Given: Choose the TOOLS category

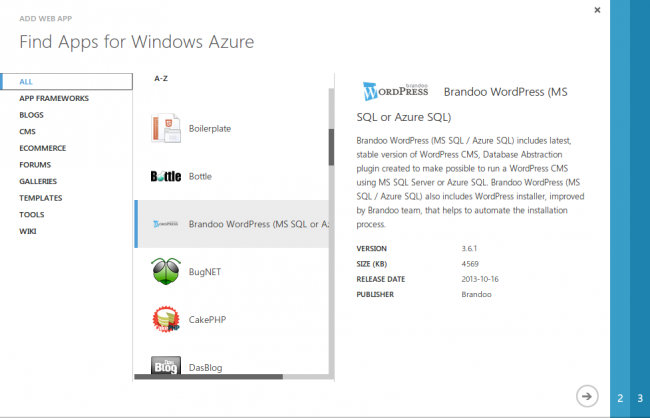Looking at the screenshot, I should click(x=32, y=214).
